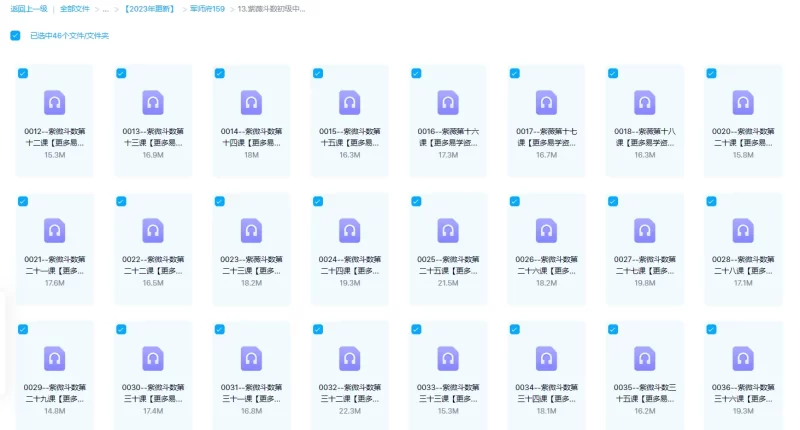
Task: Open the 0027 audio file icon
Action: [x=645, y=230]
